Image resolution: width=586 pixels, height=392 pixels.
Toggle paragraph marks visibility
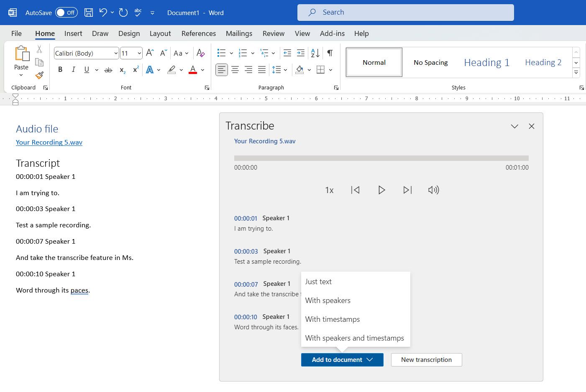point(330,53)
